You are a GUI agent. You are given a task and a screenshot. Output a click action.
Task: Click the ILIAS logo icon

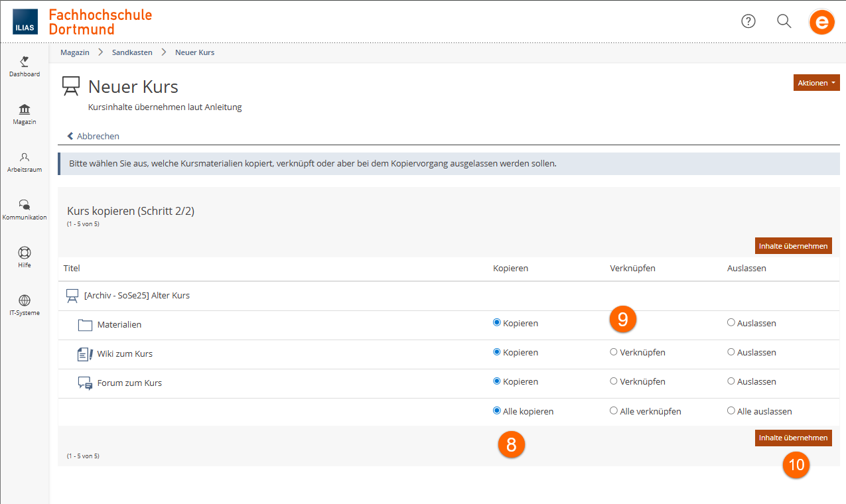pos(25,22)
